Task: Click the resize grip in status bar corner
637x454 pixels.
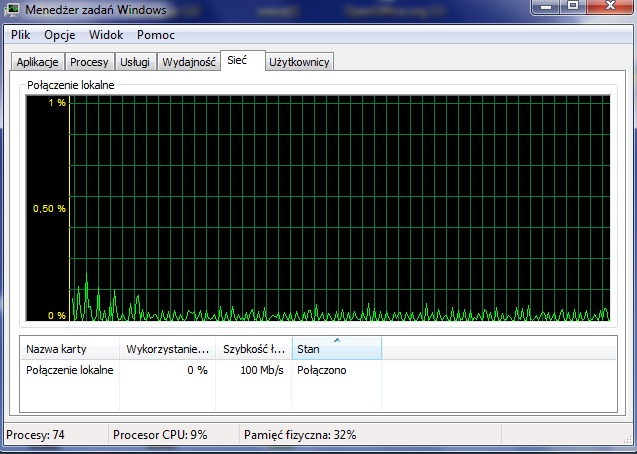Action: pos(628,439)
